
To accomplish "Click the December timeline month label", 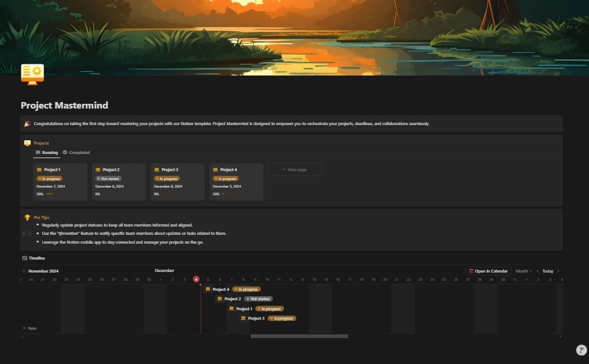I will tap(165, 270).
